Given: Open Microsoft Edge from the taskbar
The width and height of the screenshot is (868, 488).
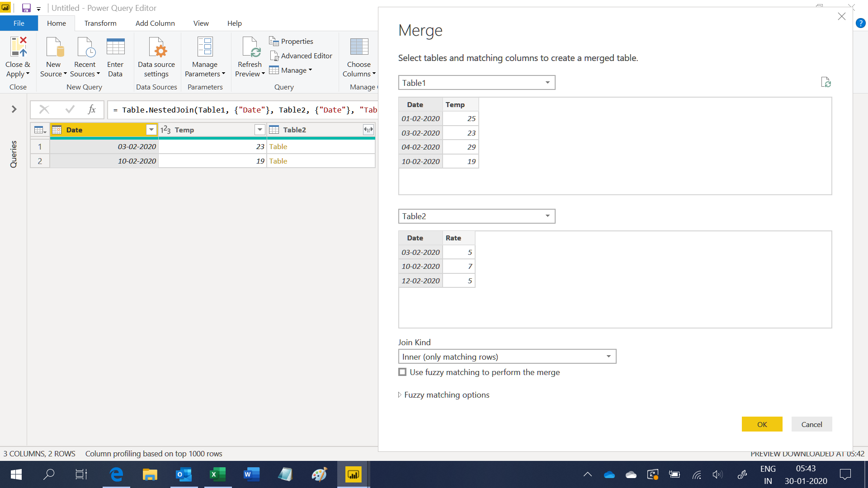Looking at the screenshot, I should [116, 474].
